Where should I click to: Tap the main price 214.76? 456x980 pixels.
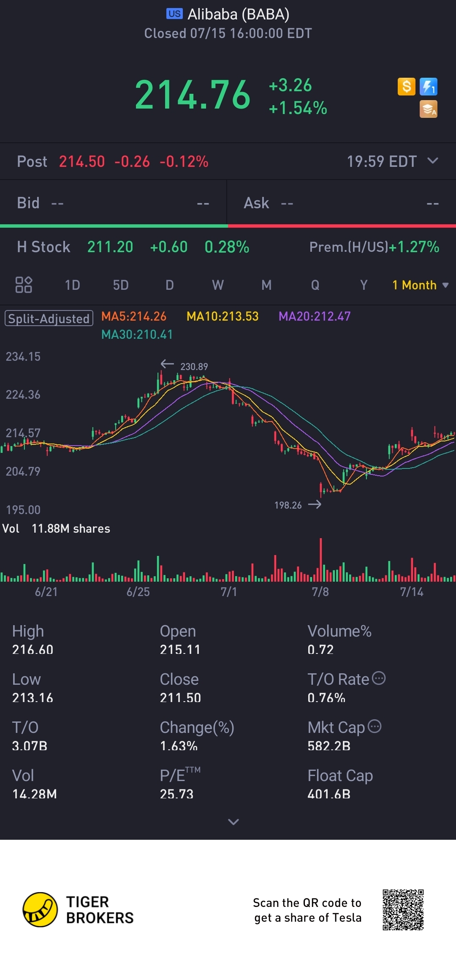coord(193,95)
